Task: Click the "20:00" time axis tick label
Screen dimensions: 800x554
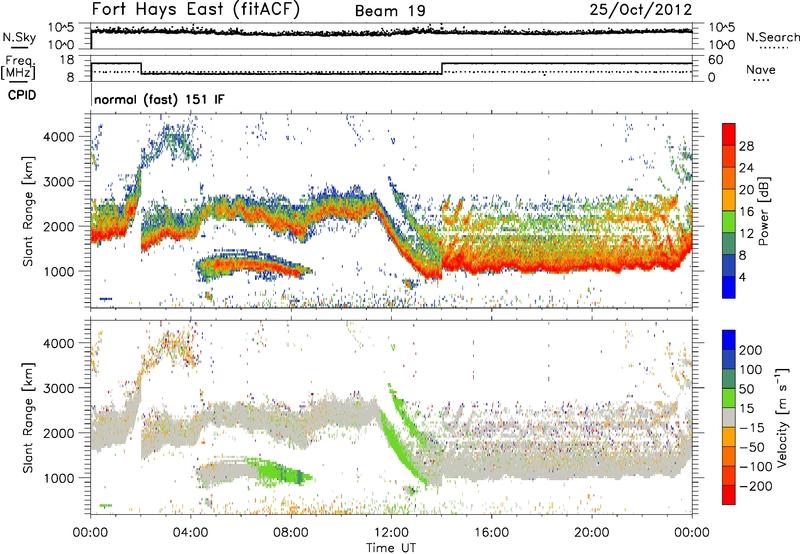Action: 592,533
